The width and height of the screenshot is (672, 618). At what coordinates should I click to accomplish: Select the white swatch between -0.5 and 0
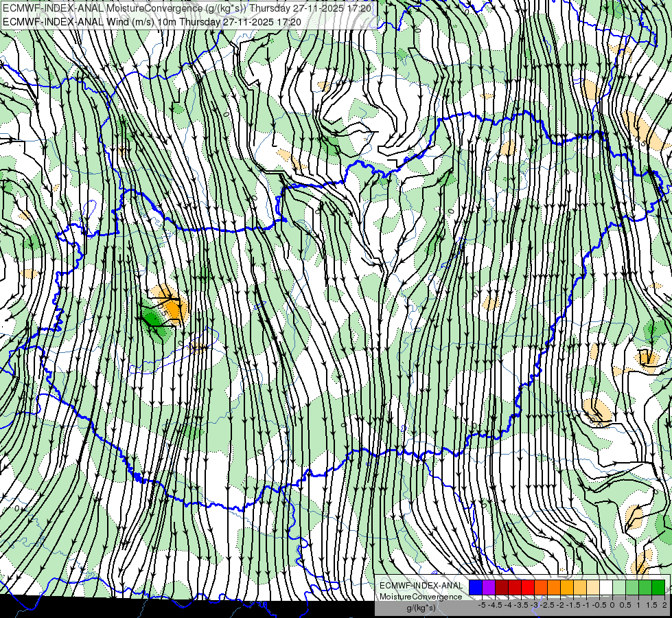point(606,587)
